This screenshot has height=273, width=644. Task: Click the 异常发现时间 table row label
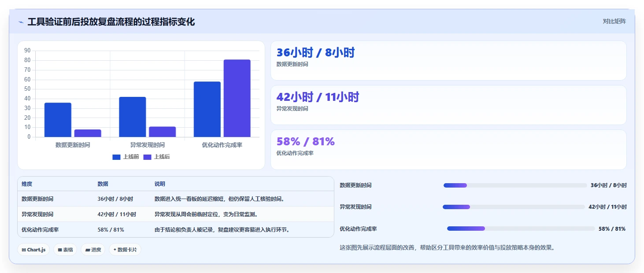click(37, 214)
